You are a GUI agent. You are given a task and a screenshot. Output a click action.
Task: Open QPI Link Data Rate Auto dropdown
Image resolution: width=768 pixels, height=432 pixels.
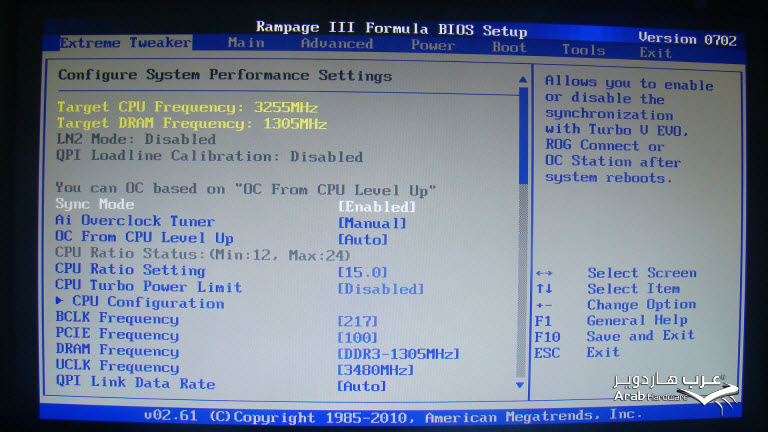(x=362, y=386)
